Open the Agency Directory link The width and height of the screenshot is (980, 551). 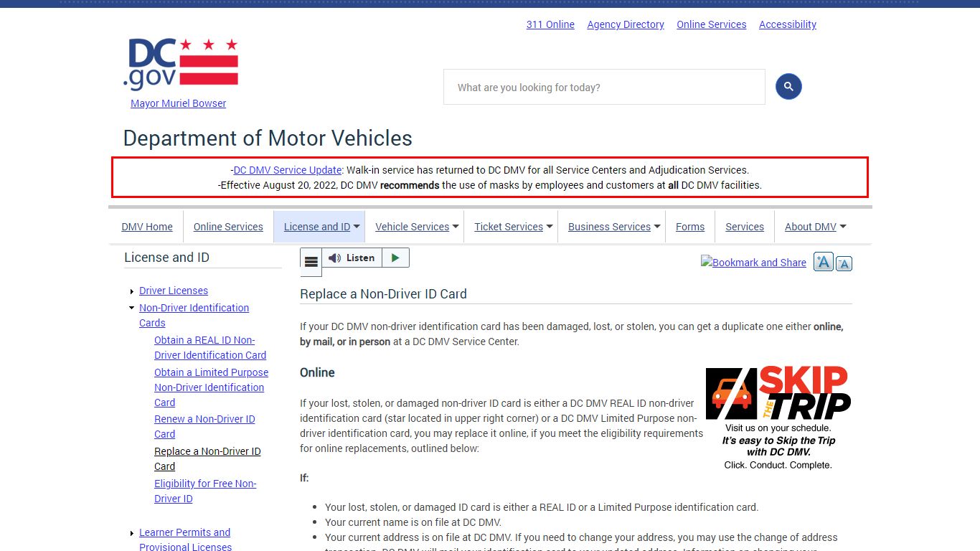pyautogui.click(x=626, y=24)
